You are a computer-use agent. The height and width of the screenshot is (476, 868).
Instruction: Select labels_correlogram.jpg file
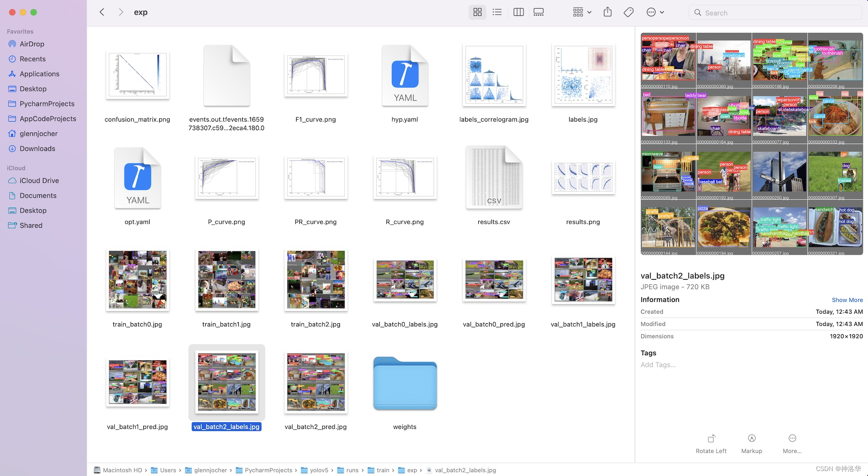(x=494, y=75)
